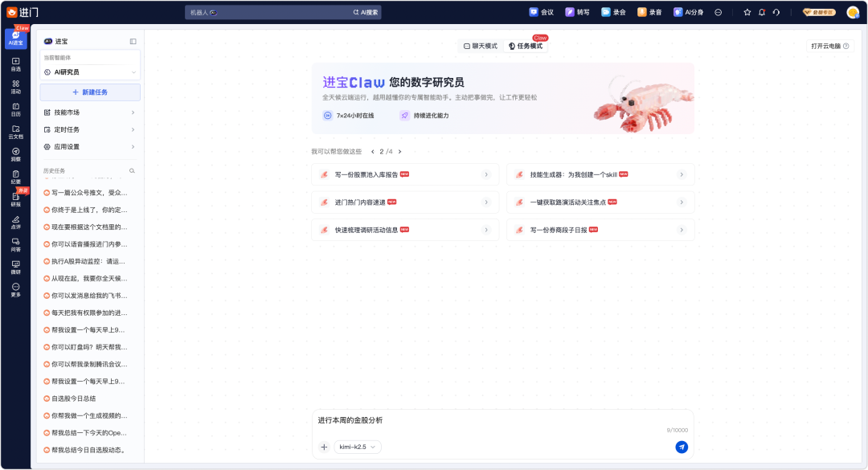Add an attachment with plus button
Viewport: 868px width, 470px height.
pyautogui.click(x=325, y=447)
